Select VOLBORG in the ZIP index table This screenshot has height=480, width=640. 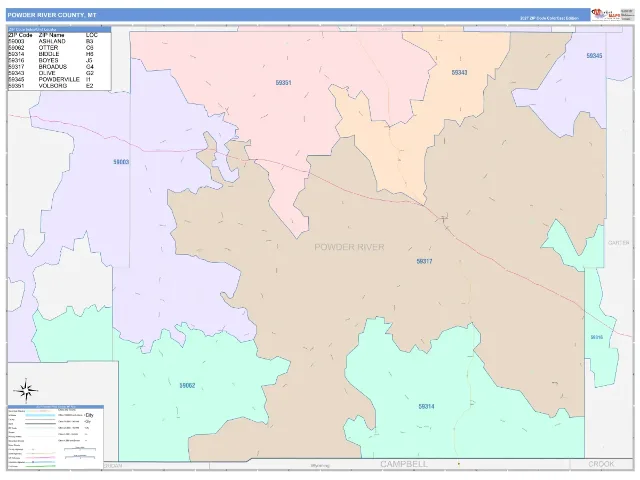click(x=51, y=86)
